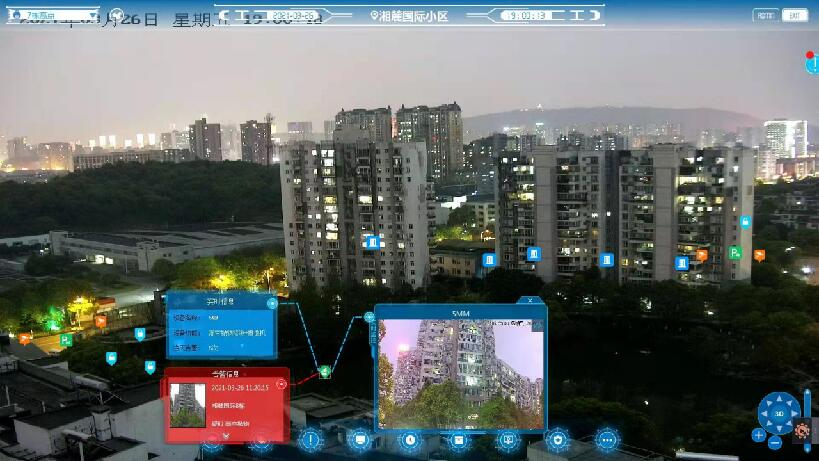819x461 pixels.
Task: Click the zoom-in plus button under PTZ pad
Action: 759,435
